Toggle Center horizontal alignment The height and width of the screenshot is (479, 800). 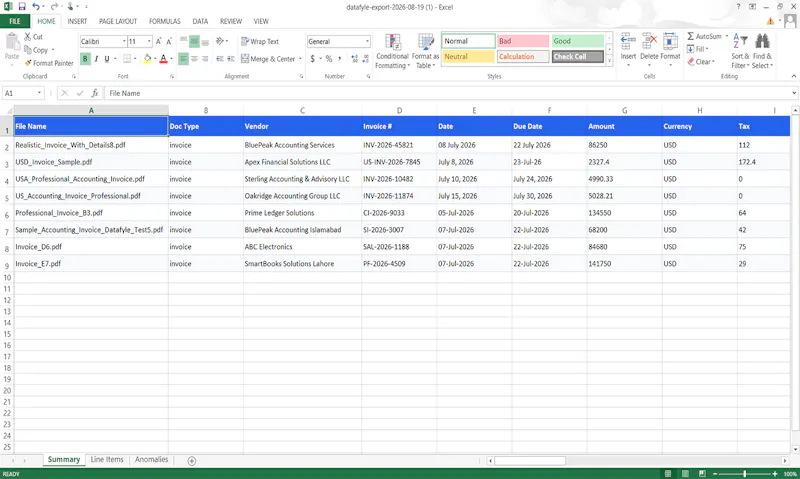[194, 59]
